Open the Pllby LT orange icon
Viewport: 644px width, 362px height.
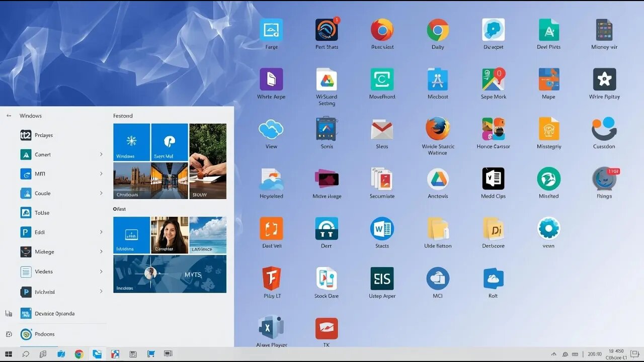pos(272,278)
